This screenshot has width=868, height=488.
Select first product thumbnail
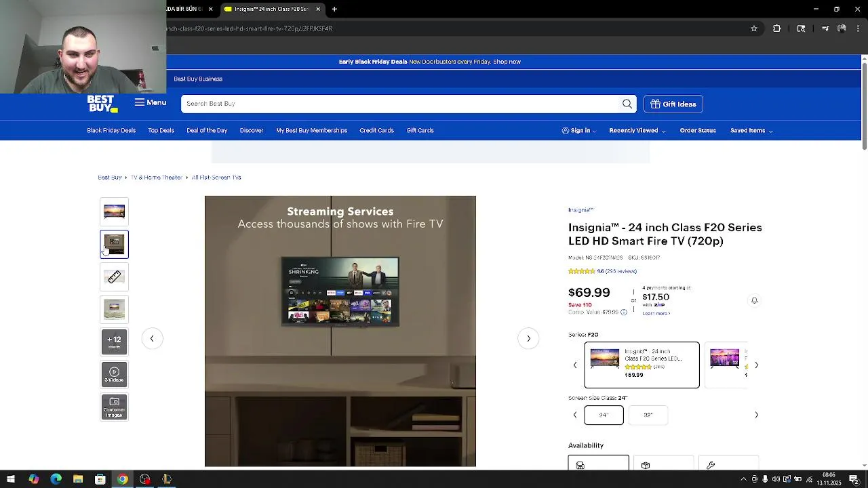click(114, 212)
